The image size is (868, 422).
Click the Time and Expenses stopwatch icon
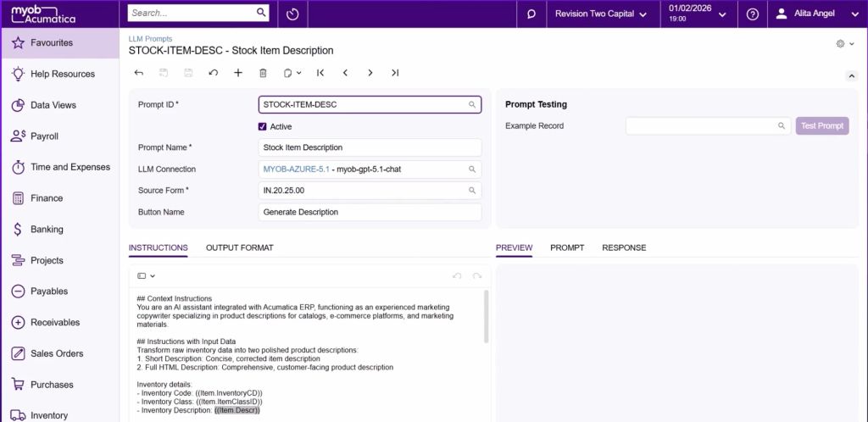click(x=19, y=167)
